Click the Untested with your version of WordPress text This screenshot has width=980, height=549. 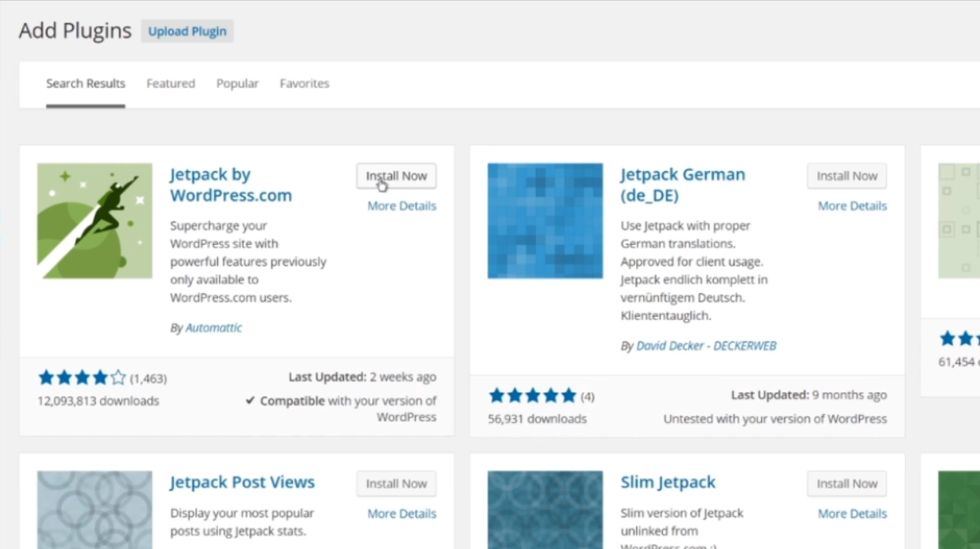(x=775, y=419)
